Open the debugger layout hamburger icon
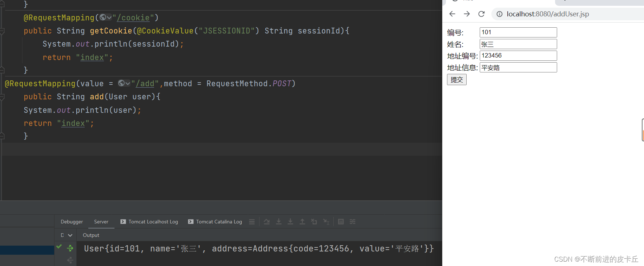 [252, 222]
